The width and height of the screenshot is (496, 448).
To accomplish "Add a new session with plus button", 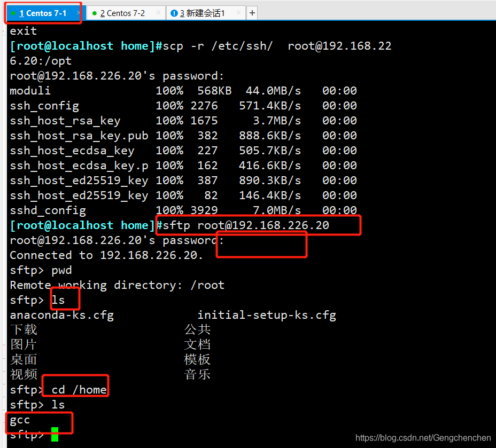I will [x=252, y=13].
